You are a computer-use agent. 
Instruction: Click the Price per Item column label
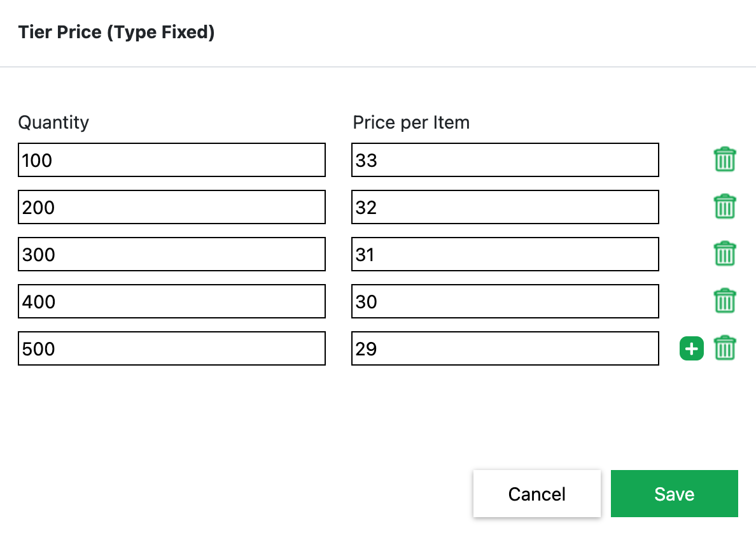(x=411, y=122)
